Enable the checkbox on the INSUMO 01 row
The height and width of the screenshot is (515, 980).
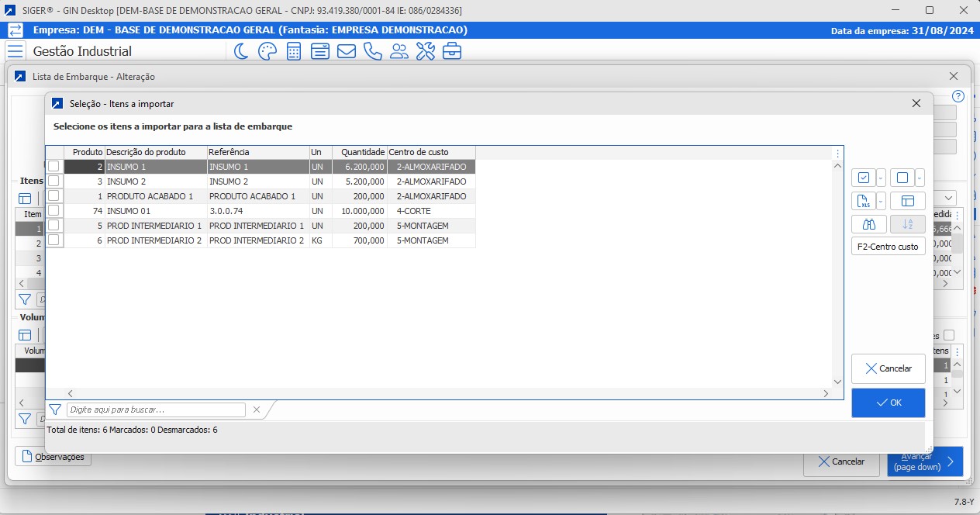[53, 211]
